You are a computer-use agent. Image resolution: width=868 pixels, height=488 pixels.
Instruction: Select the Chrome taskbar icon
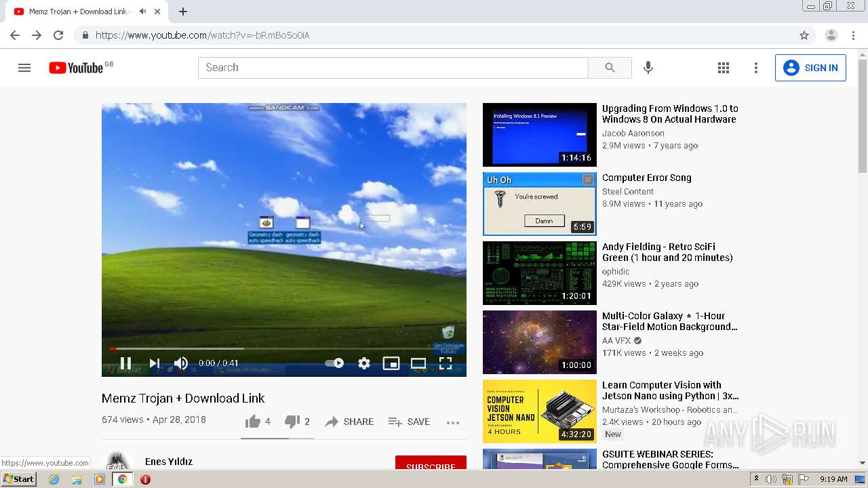(x=122, y=479)
